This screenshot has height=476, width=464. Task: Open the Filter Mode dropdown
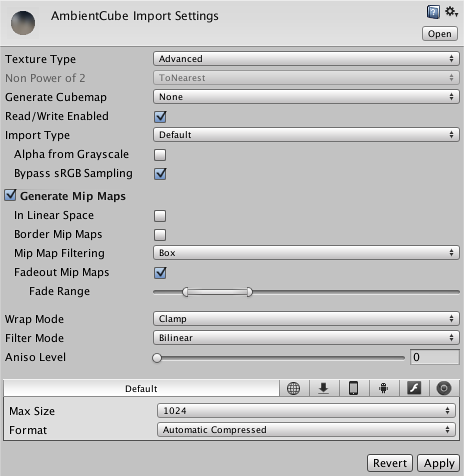click(306, 338)
